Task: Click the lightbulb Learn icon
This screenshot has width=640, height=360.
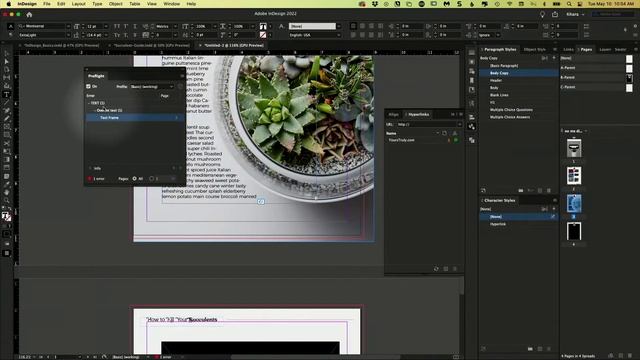Action: 542,14
